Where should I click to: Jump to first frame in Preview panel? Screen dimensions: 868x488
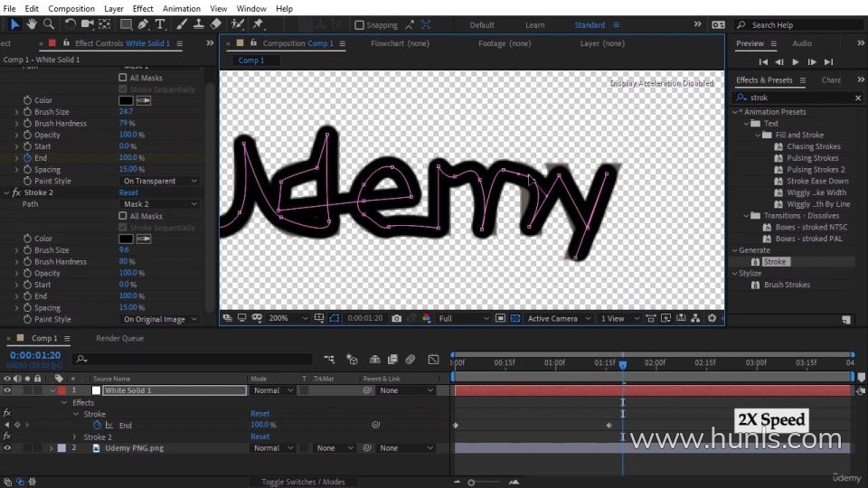pos(763,62)
